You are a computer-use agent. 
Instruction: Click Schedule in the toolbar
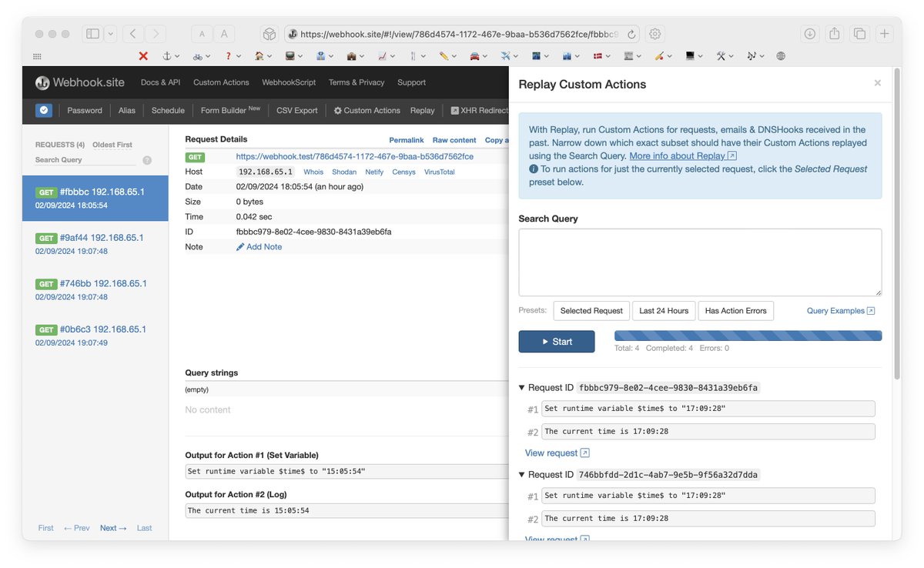tap(168, 110)
